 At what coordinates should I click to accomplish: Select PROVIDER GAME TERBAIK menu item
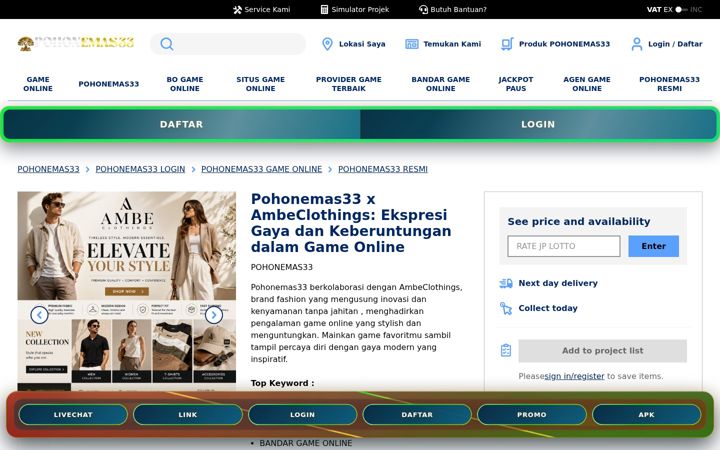point(349,84)
